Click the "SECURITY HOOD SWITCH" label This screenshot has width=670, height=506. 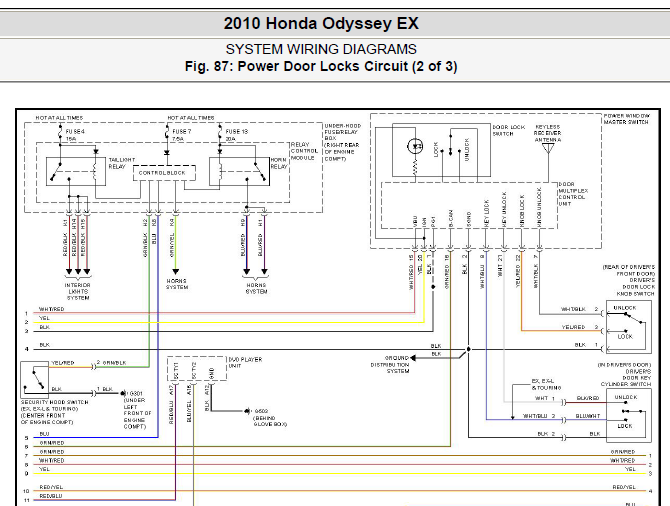pyautogui.click(x=55, y=402)
